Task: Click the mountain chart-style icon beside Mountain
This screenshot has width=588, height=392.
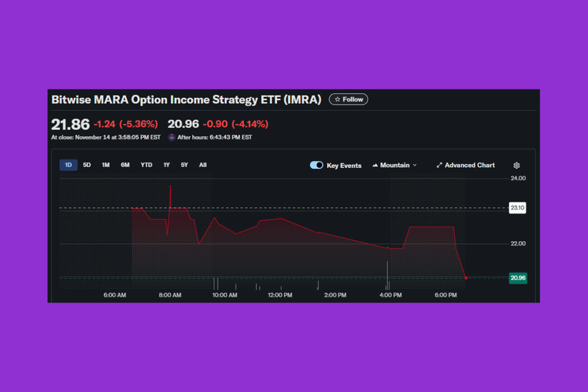Action: tap(376, 165)
